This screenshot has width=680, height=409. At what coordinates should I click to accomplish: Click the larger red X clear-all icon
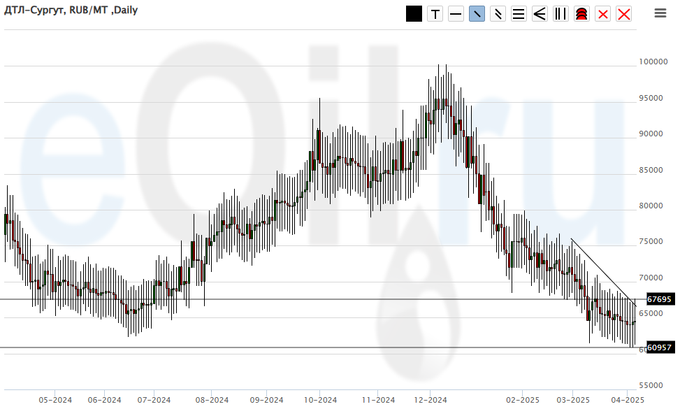coord(624,13)
